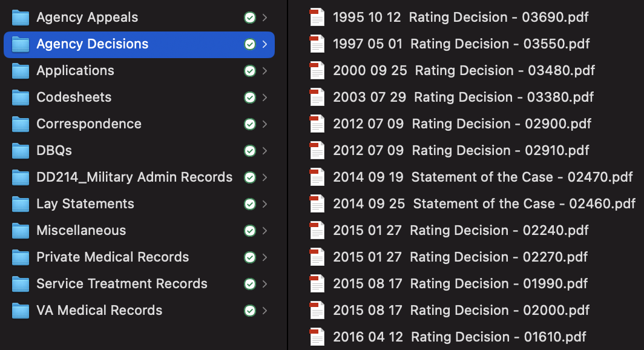
Task: Click the Agency Appeals folder icon
Action: [21, 18]
